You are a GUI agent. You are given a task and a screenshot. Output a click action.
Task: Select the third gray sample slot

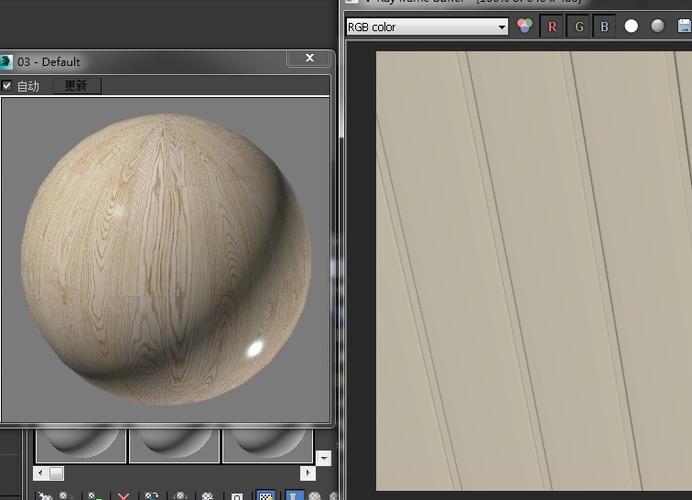[267, 446]
